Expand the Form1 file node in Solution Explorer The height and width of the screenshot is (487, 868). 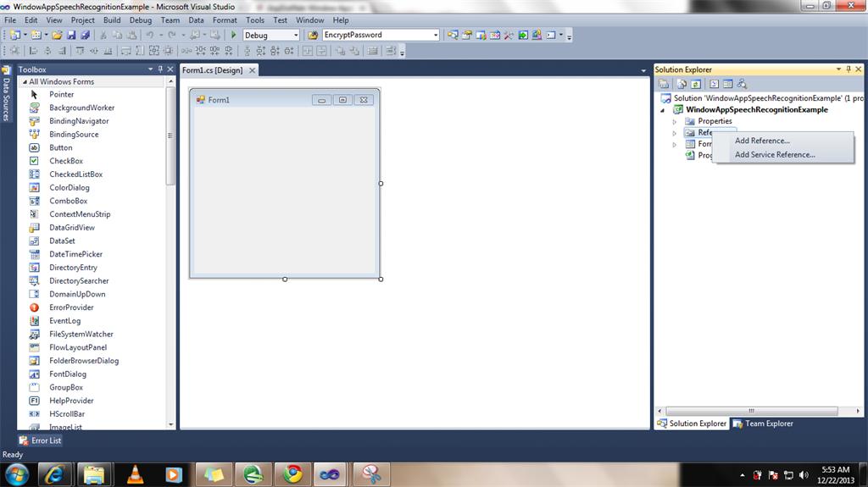(674, 145)
